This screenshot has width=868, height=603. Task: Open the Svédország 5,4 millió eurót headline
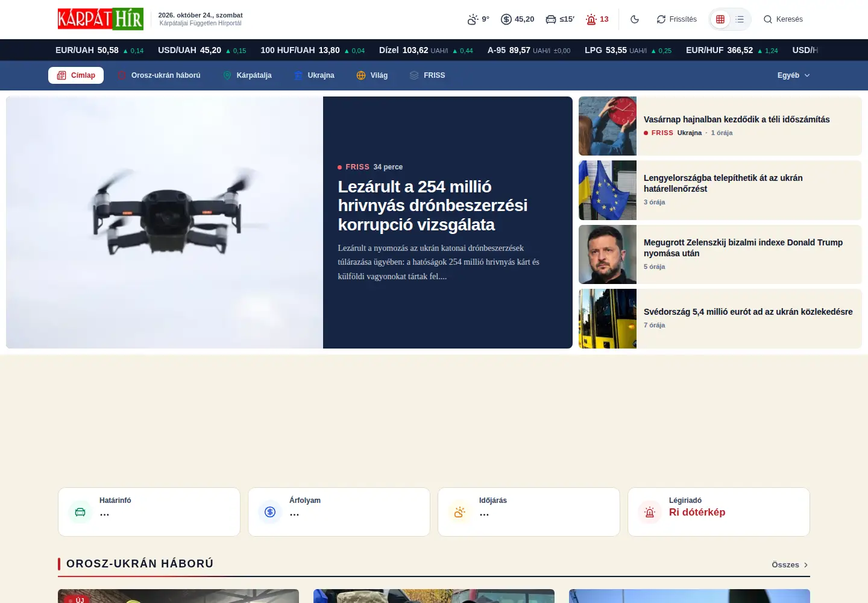748,312
